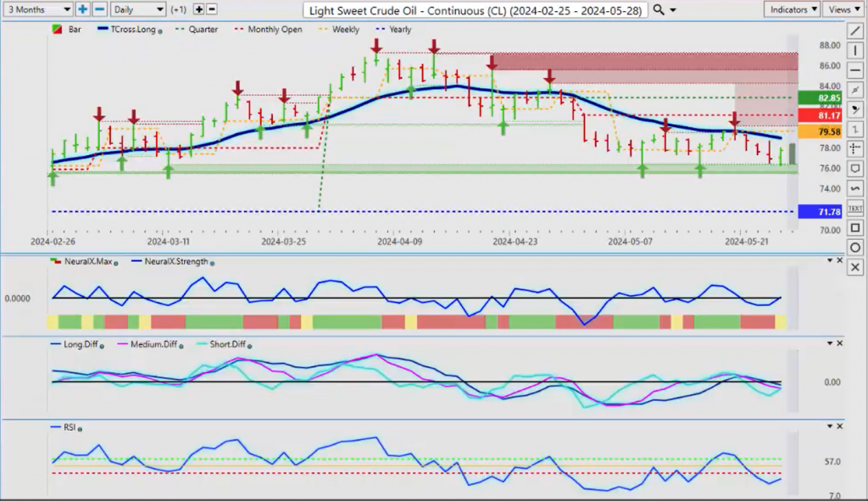Image resolution: width=868 pixels, height=501 pixels.
Task: Click the blue plus button beside 3 Months
Action: coord(83,9)
